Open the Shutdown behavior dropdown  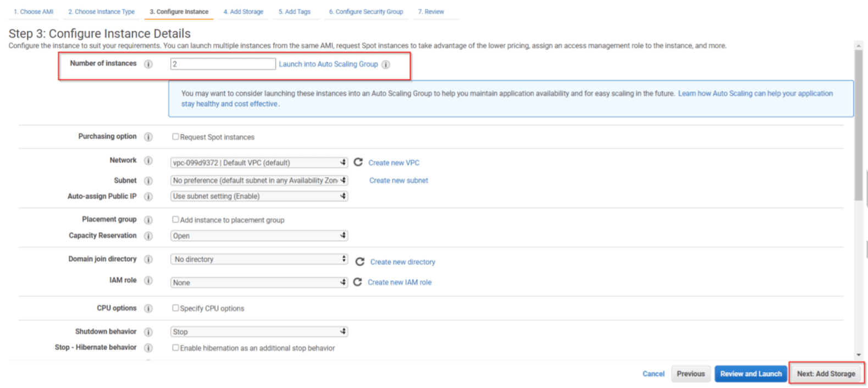[x=259, y=332]
